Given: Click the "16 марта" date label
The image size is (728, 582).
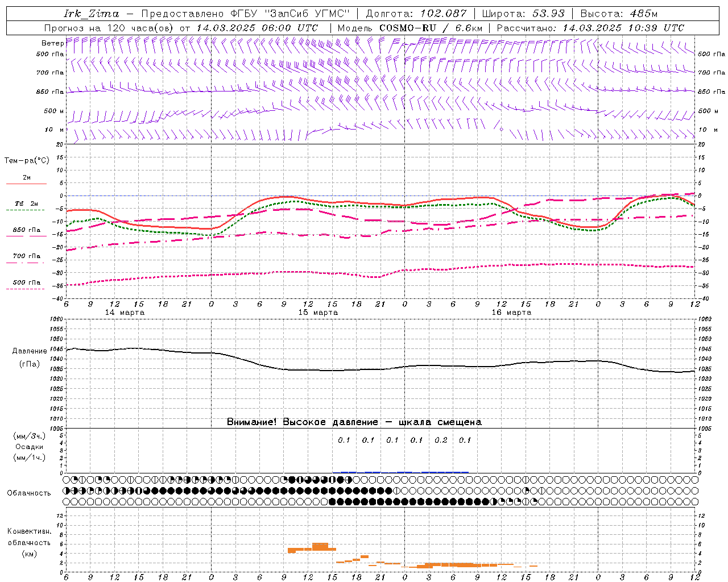Looking at the screenshot, I should coord(511,313).
